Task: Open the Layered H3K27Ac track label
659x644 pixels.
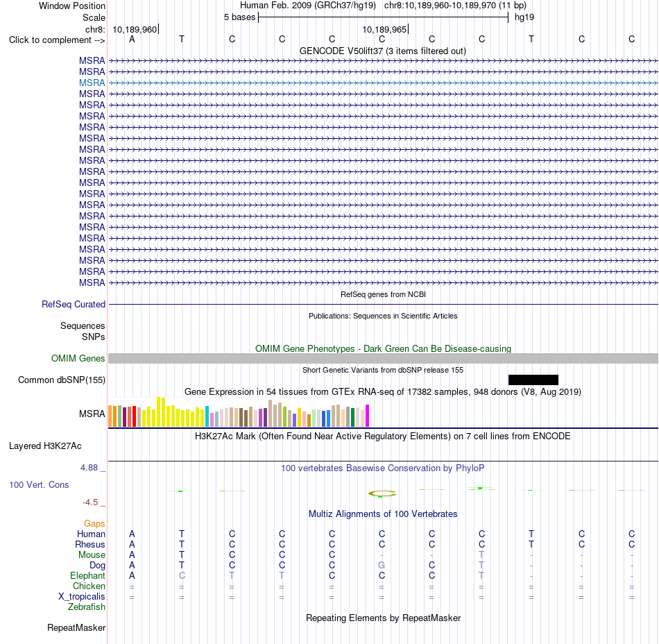Action: pyautogui.click(x=45, y=446)
